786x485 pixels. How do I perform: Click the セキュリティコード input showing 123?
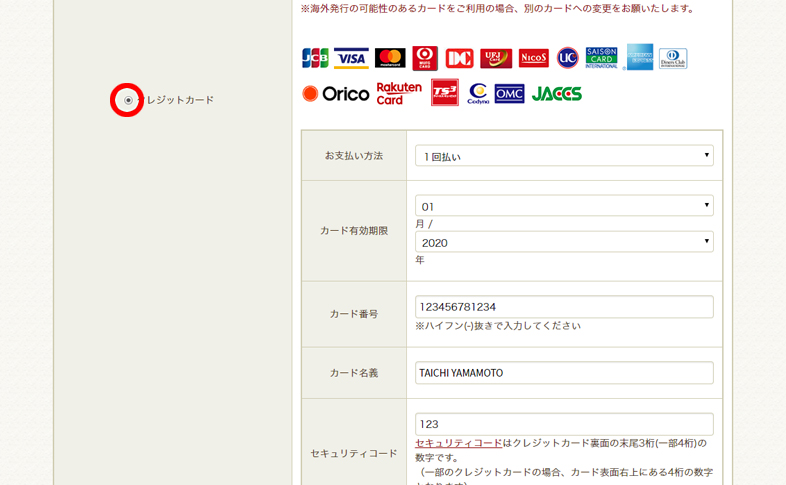pyautogui.click(x=564, y=424)
